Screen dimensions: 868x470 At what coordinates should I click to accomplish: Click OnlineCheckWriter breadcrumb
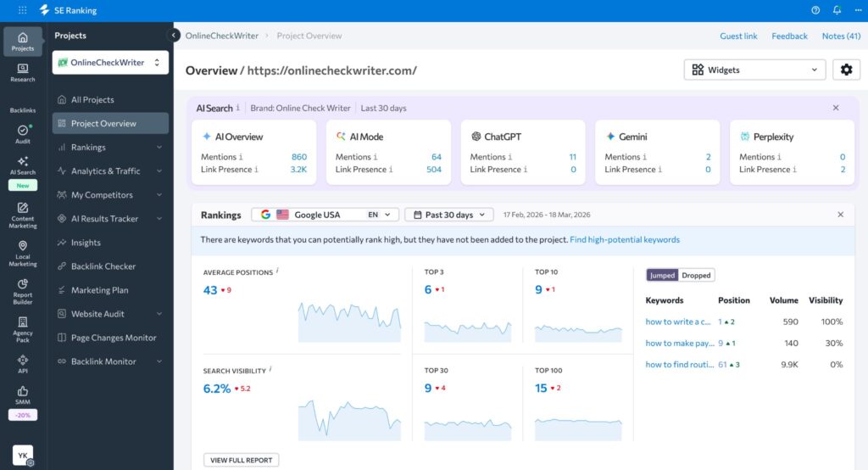point(222,36)
